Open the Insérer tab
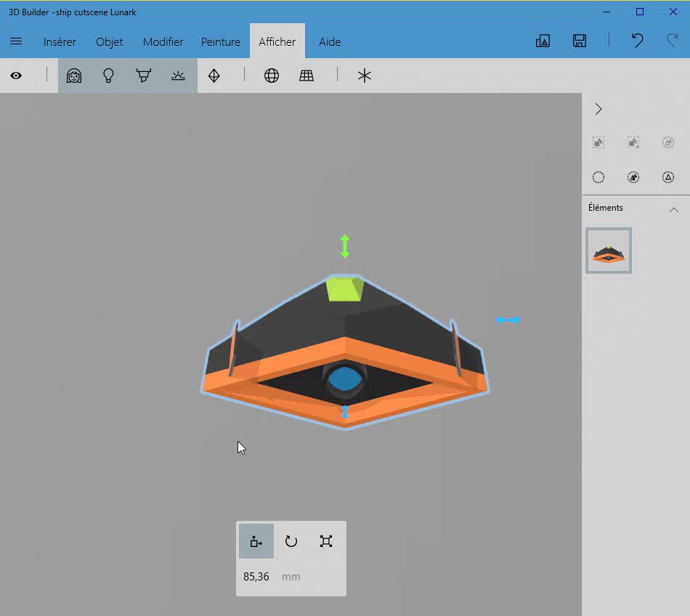The image size is (690, 616). (x=60, y=42)
